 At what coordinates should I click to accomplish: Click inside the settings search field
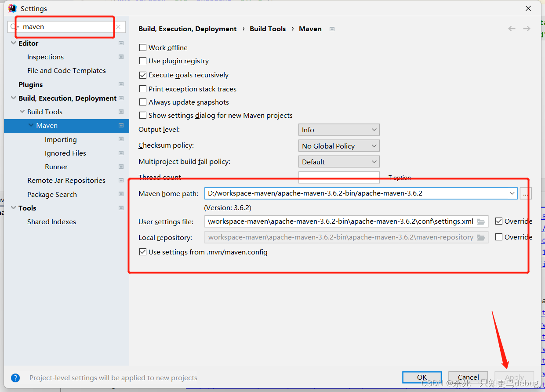coord(66,27)
